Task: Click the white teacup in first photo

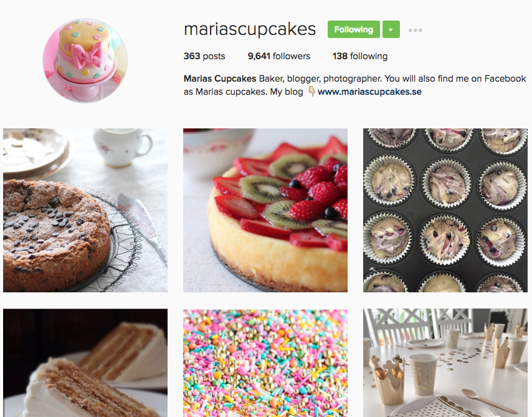Action: 122,147
